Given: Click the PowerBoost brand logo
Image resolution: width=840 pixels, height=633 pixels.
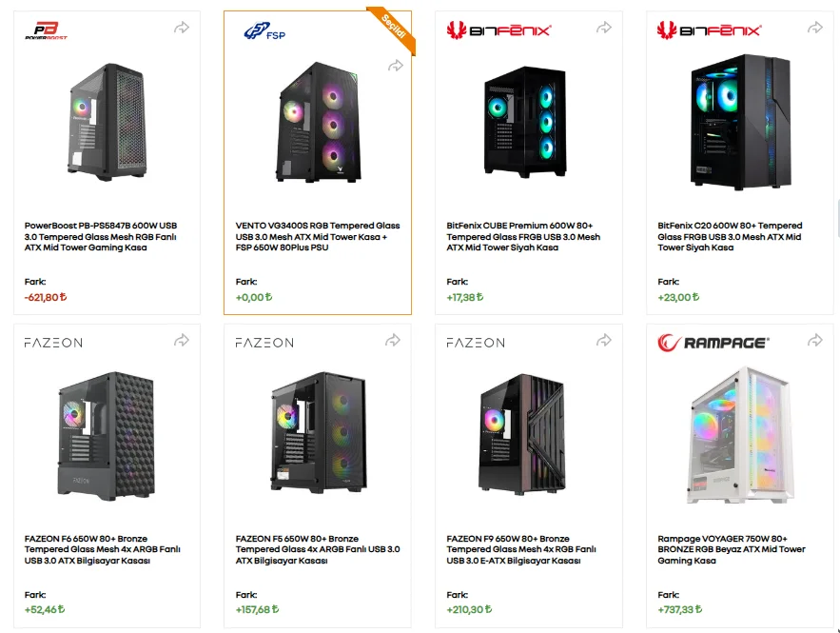Looking at the screenshot, I should click(x=46, y=30).
